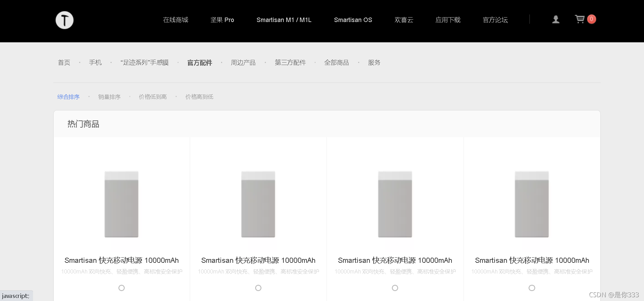This screenshot has height=301, width=644.
Task: Select 周边产品 category tab
Action: pyautogui.click(x=243, y=63)
